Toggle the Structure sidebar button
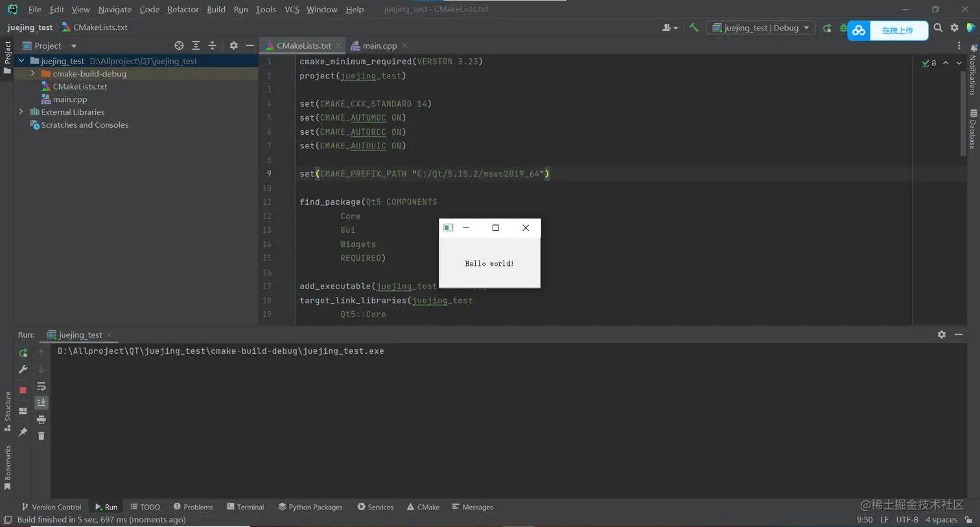 click(8, 411)
